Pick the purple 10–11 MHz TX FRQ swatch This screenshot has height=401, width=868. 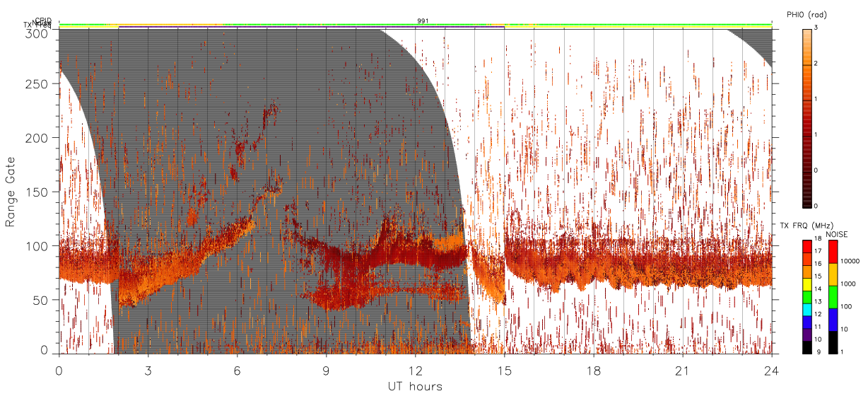[x=807, y=335]
